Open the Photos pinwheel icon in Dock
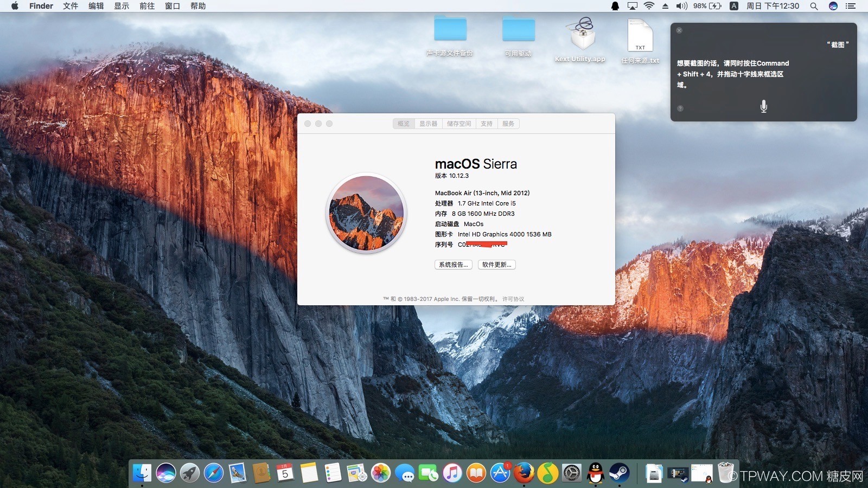Viewport: 868px width, 488px height. click(x=381, y=473)
